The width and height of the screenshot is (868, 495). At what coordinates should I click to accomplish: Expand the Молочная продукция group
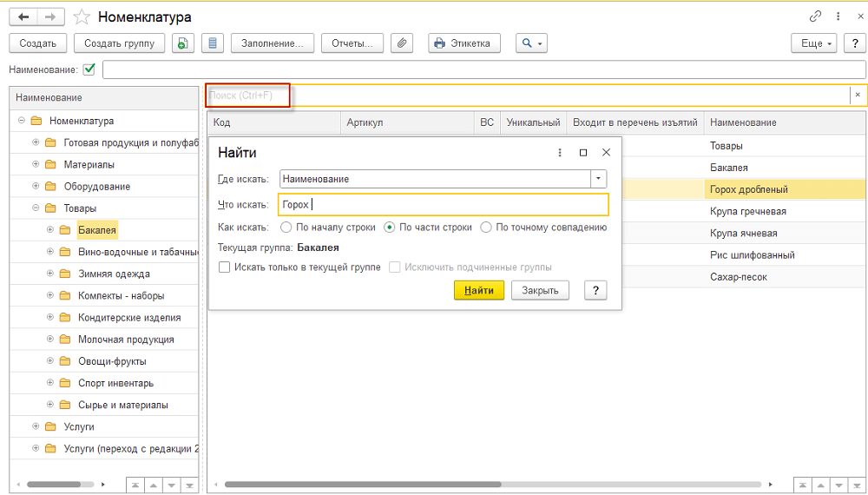[50, 340]
